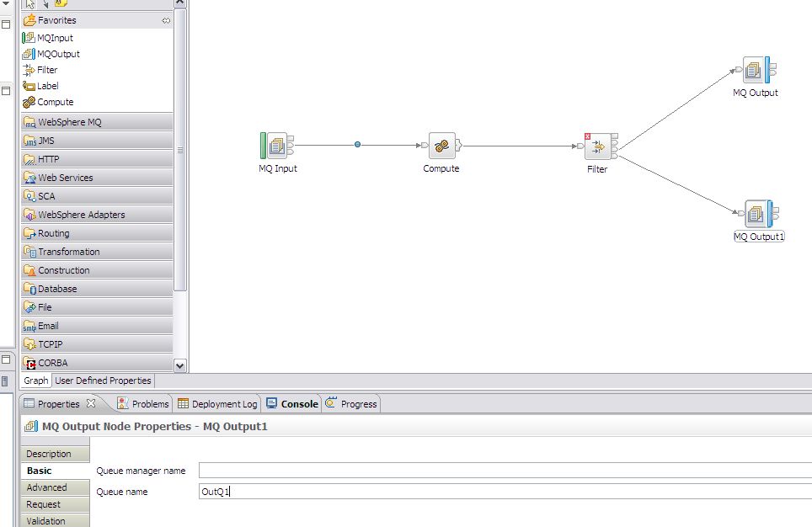Expand the File palette drawer

pos(97,307)
